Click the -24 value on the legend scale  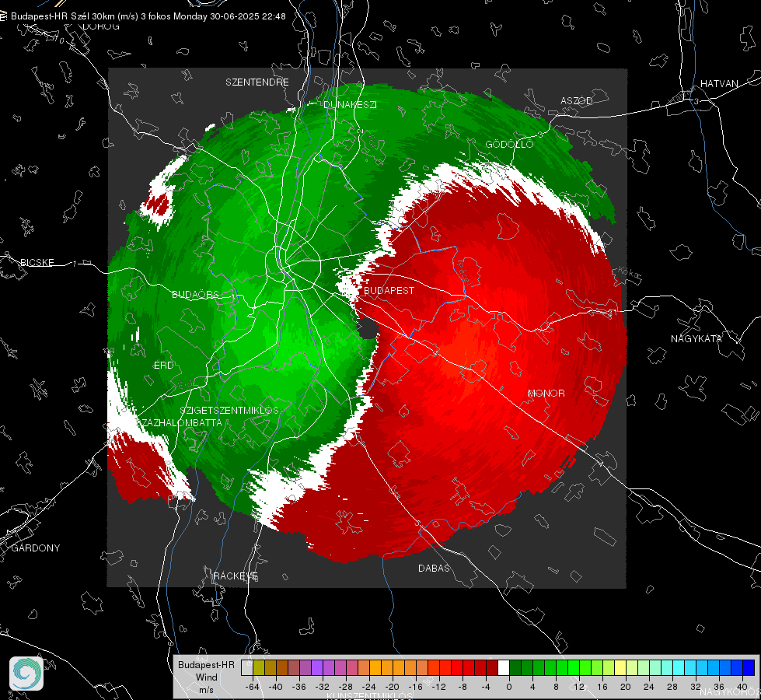point(369,687)
